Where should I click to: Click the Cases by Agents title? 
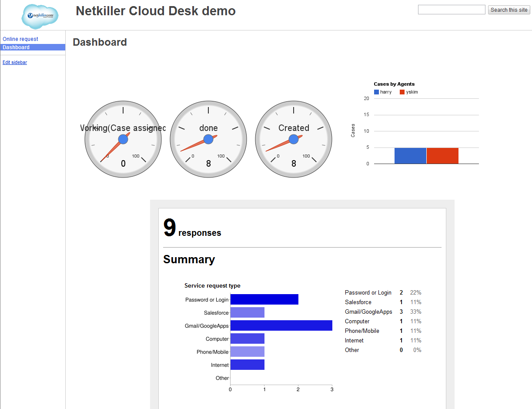coord(394,84)
